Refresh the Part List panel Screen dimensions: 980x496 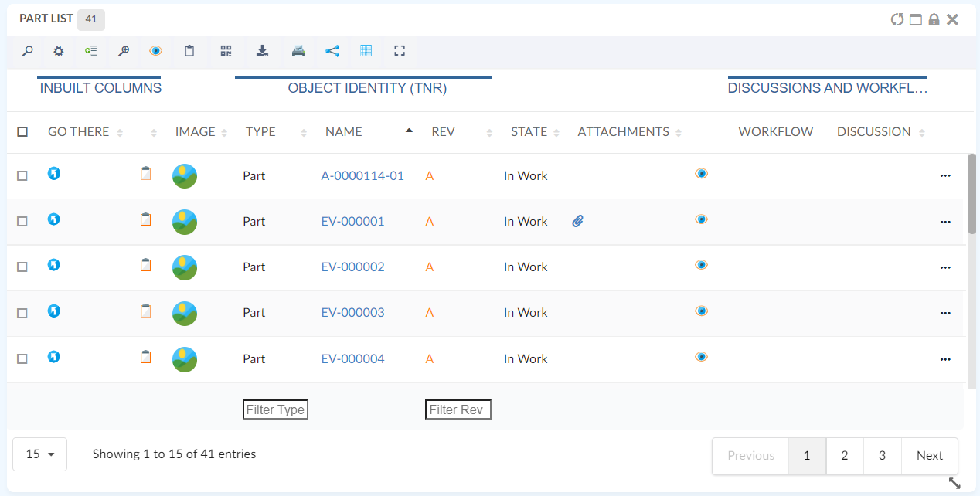pos(897,19)
